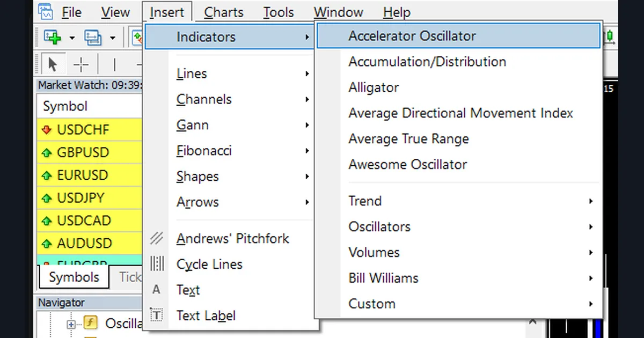Expand the Channels submenu
This screenshot has height=338, width=644.
click(307, 99)
